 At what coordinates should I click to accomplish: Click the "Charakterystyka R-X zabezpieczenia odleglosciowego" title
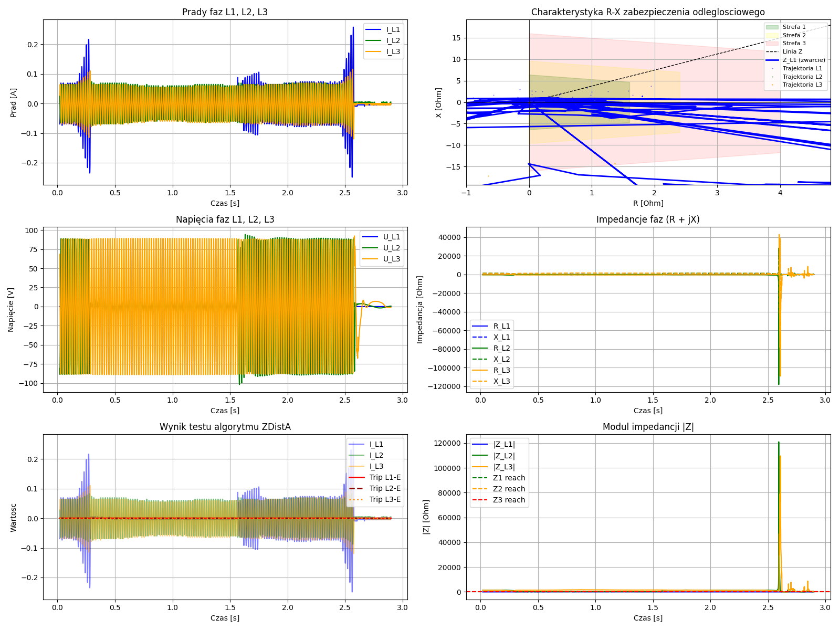point(648,12)
